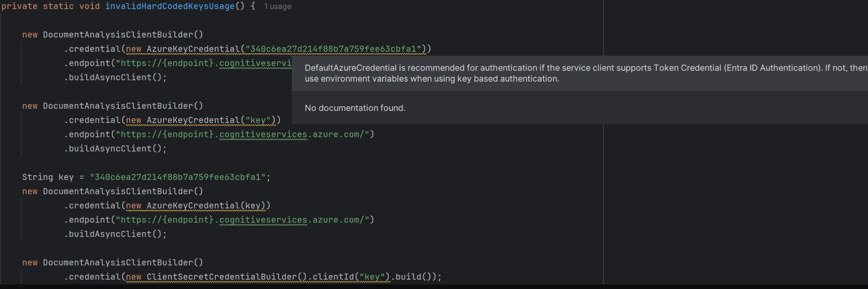
Task: Click the third 'new DocumentAnalysisClientBuilder()' line
Action: click(x=113, y=191)
